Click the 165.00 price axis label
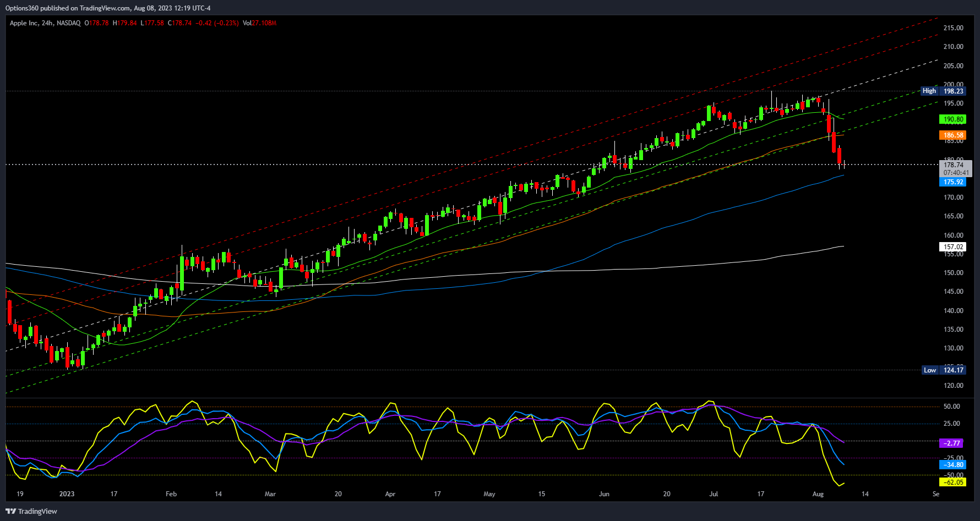Screen dimensions: 980x521 954,216
